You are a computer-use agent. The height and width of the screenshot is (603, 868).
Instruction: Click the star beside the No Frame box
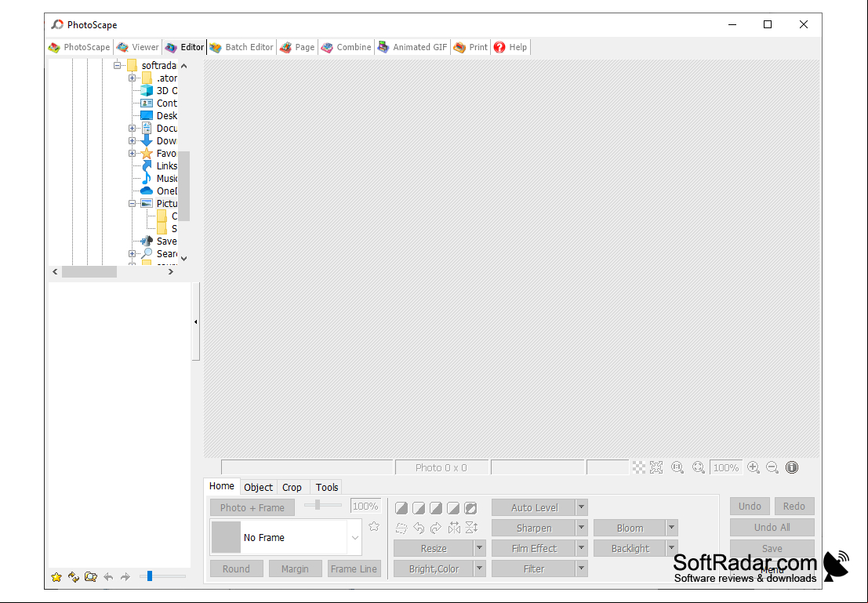pyautogui.click(x=374, y=526)
